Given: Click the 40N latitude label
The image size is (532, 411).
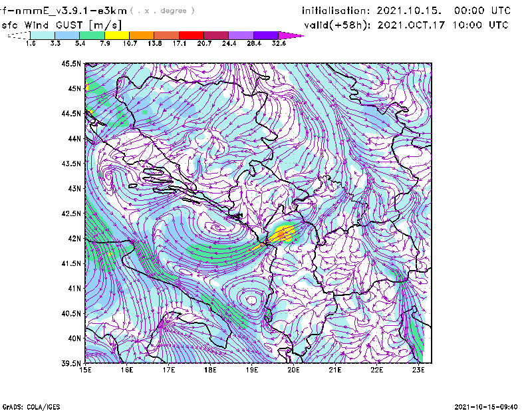Looking at the screenshot, I should pyautogui.click(x=74, y=339).
